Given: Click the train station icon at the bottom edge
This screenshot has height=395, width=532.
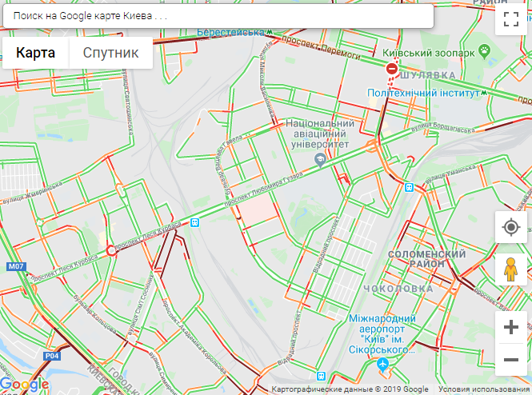Looking at the screenshot, I should [x=321, y=376].
